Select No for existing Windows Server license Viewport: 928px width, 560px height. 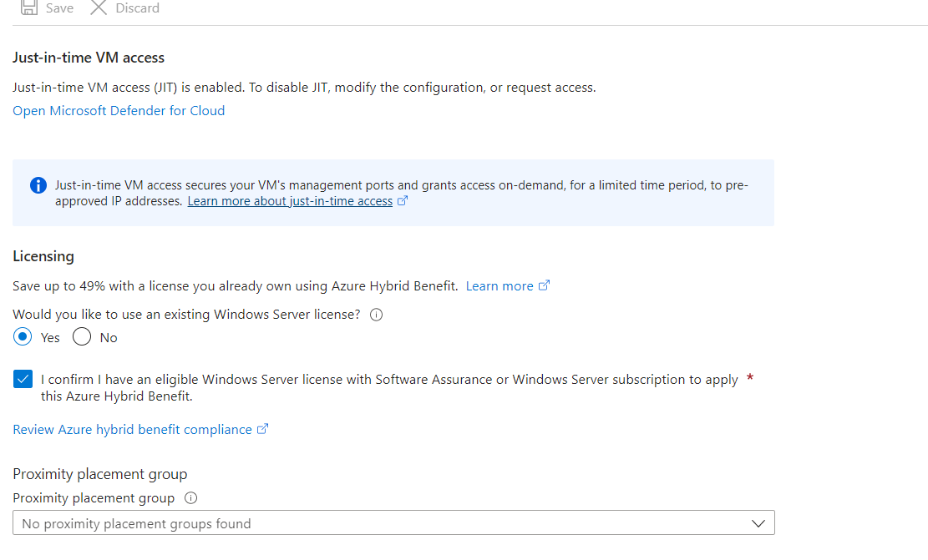tap(82, 337)
